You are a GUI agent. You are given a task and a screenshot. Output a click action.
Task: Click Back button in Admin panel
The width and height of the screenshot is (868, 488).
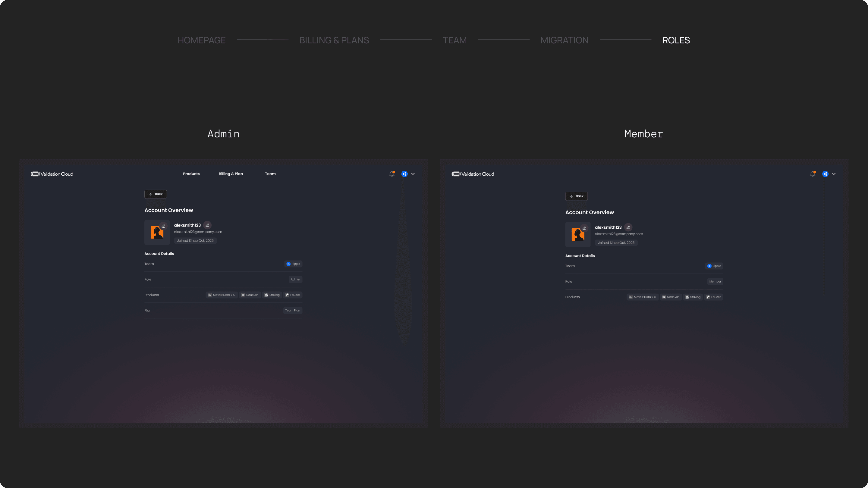(155, 194)
